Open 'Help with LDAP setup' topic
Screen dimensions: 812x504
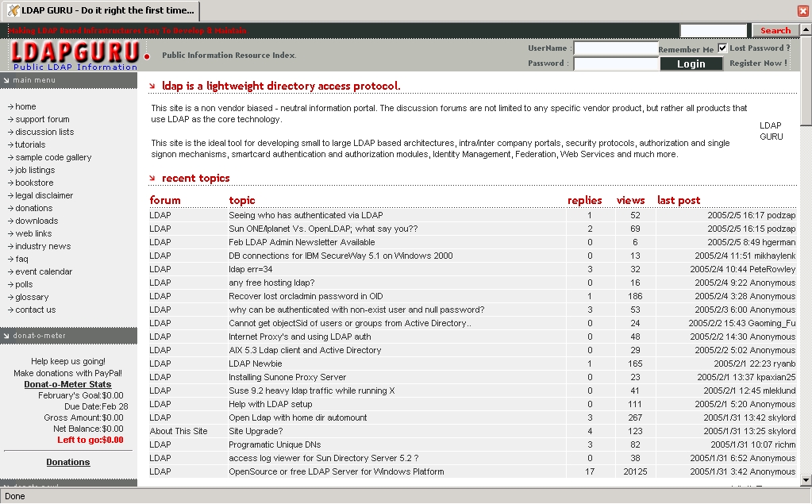click(x=271, y=404)
